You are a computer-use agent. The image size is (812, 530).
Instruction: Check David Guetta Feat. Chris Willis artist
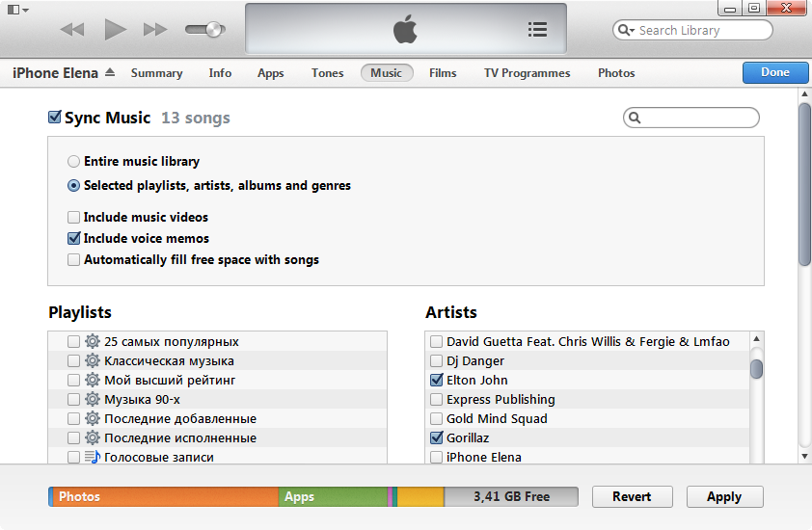[x=437, y=341]
